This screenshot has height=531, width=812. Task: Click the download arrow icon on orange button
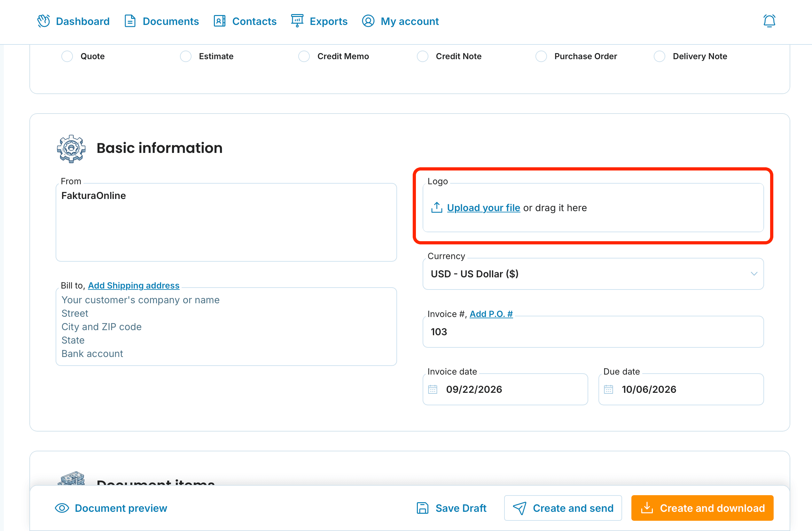coord(647,508)
